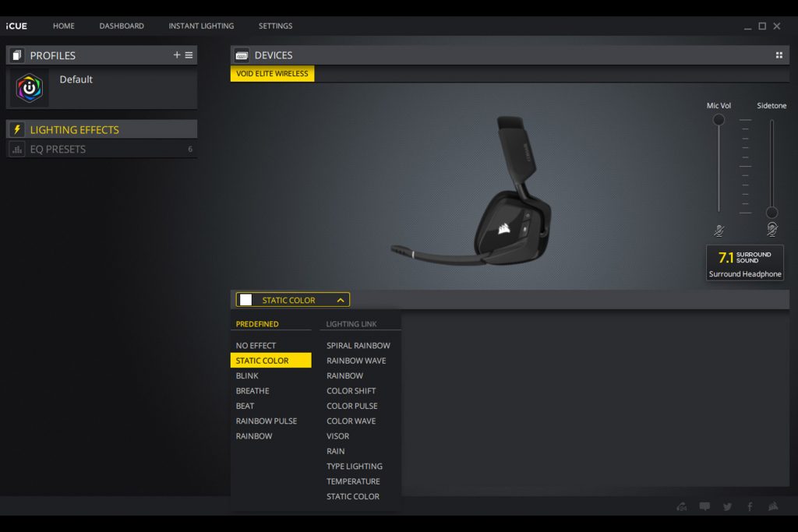
Task: Click the Profiles panel pages icon
Action: (x=17, y=55)
